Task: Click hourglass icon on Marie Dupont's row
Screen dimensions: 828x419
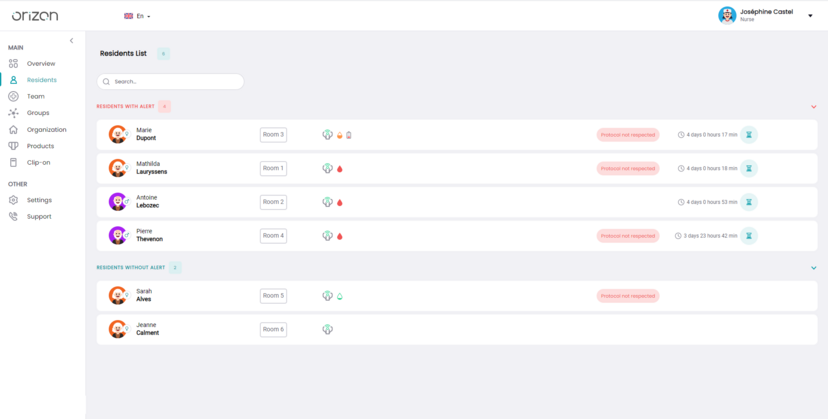Action: 749,134
